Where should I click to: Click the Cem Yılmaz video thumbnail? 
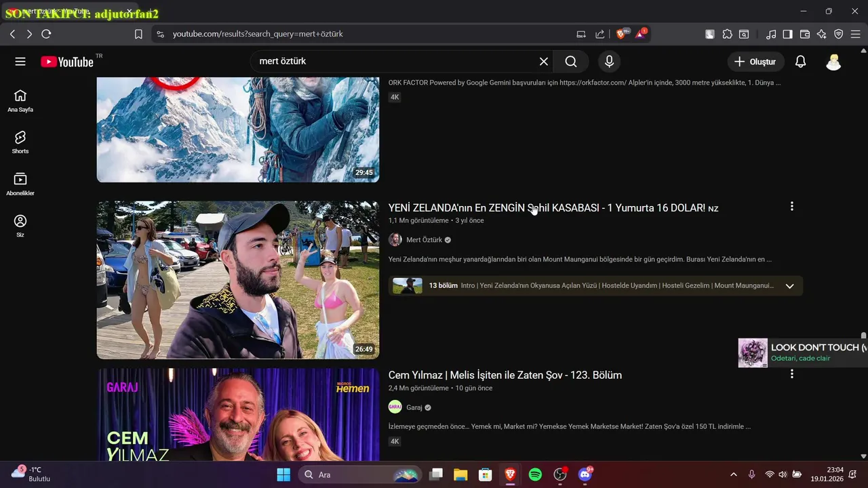[238, 415]
